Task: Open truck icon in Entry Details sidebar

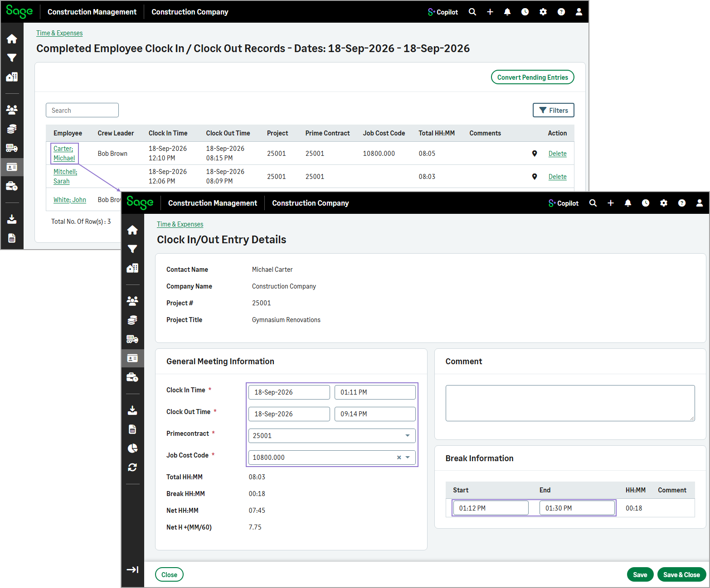Action: 132,339
